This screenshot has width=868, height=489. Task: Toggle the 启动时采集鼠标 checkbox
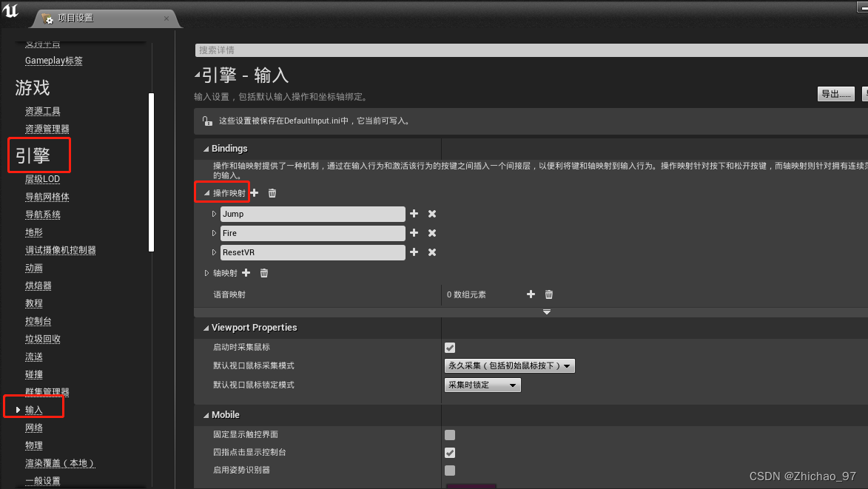point(450,348)
